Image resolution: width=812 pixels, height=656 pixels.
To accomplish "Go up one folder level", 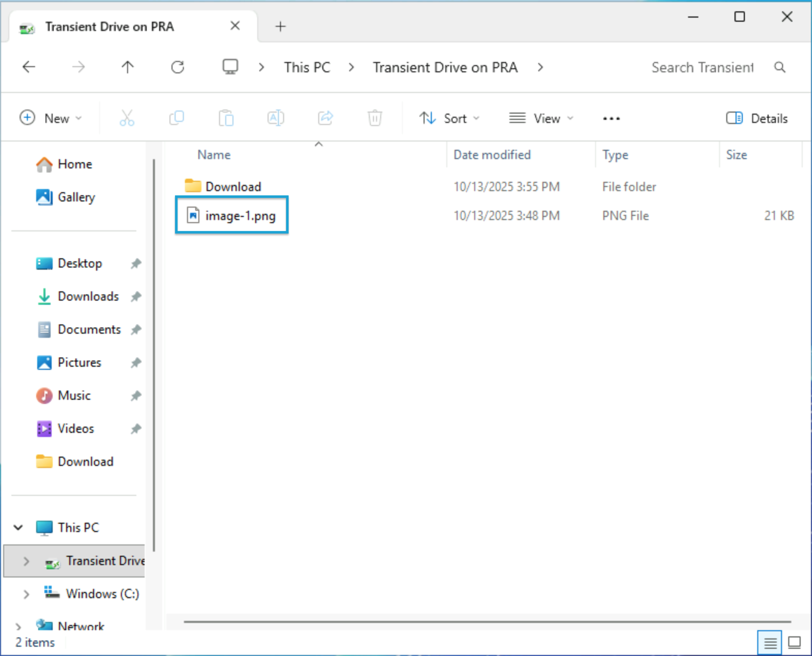I will click(128, 67).
